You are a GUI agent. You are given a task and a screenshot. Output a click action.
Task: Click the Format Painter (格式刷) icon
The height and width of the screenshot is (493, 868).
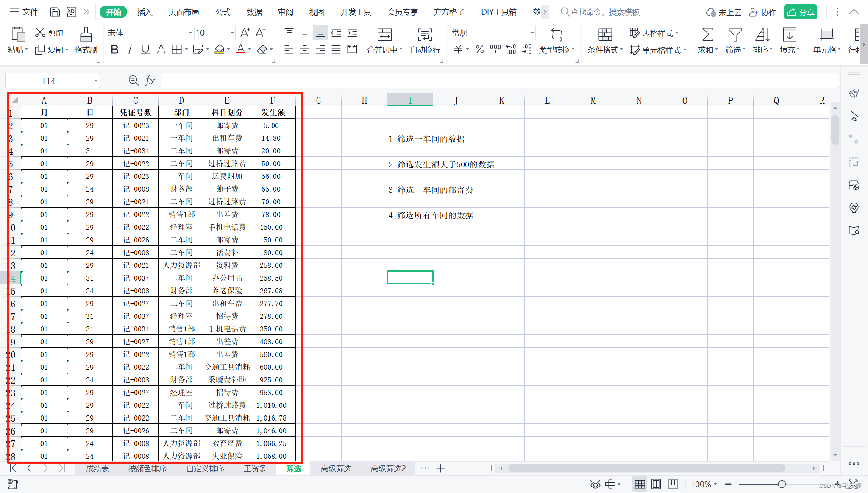pyautogui.click(x=86, y=35)
